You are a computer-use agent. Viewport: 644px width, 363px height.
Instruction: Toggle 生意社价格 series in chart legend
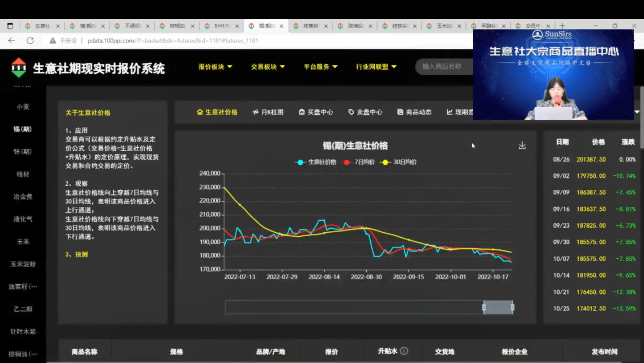click(x=315, y=162)
